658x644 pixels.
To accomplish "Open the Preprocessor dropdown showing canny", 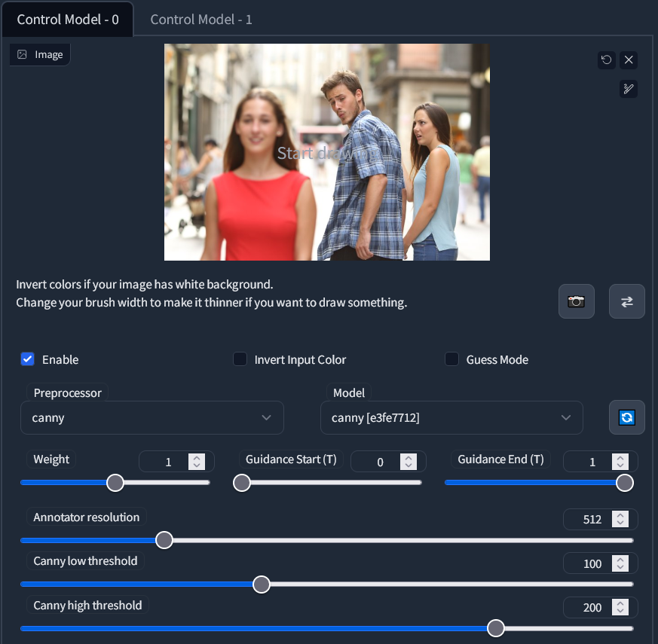I will point(151,417).
